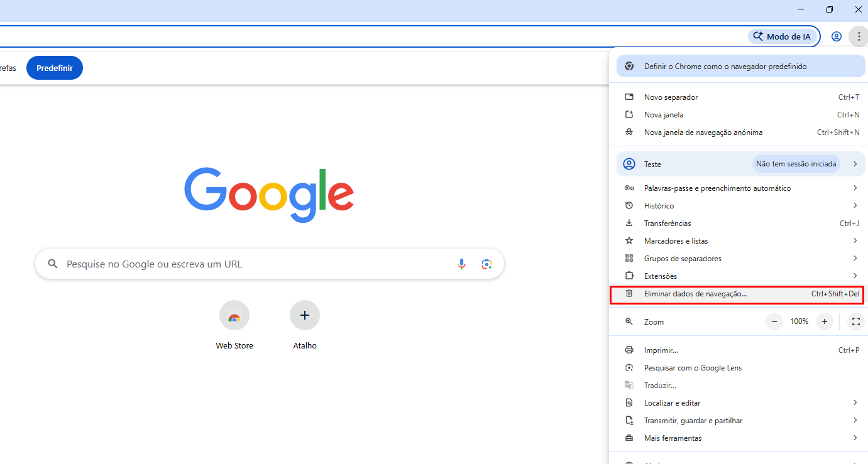Click the Predefinir button

54,68
